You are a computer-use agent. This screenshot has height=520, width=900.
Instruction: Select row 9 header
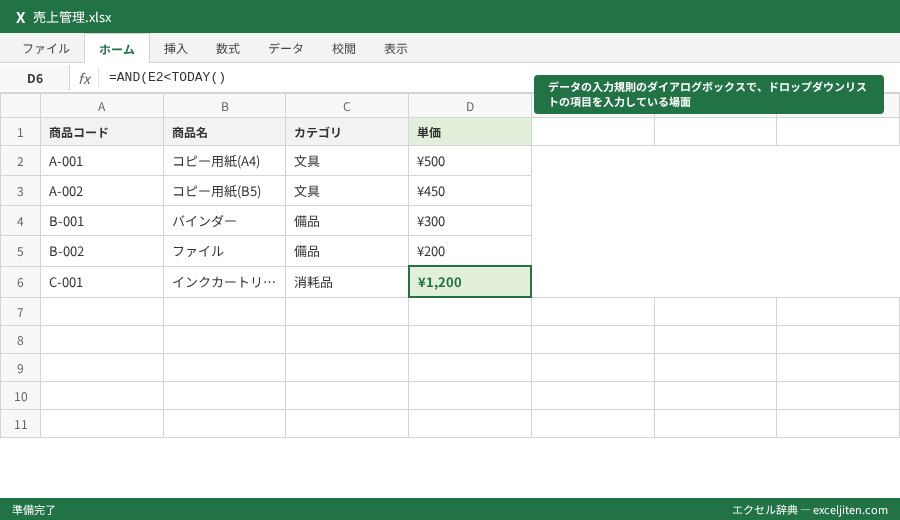pos(20,368)
